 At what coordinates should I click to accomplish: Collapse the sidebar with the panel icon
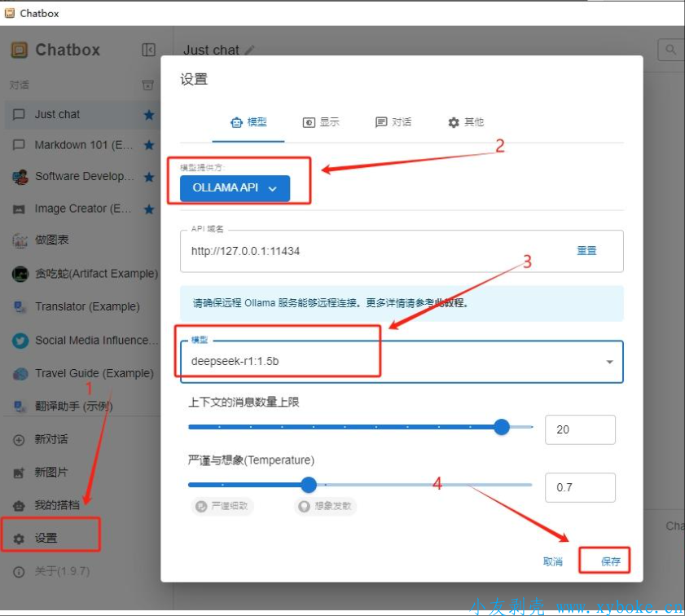148,50
